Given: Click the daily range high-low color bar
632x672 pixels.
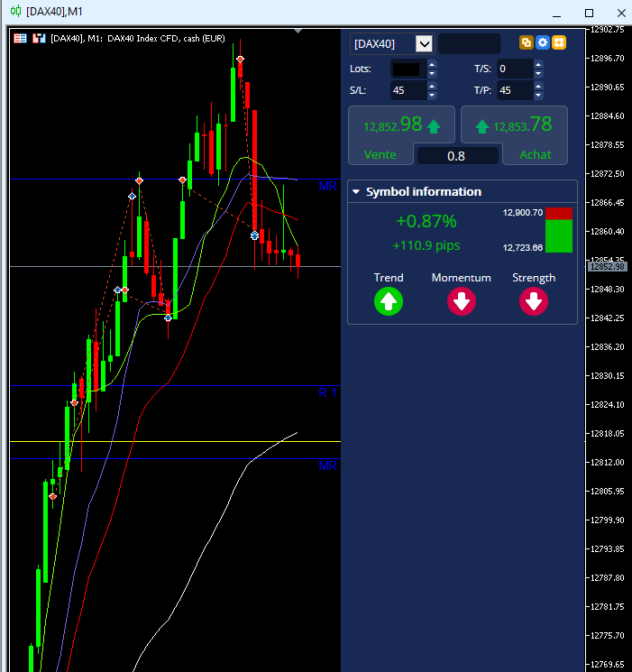Looking at the screenshot, I should tap(559, 230).
